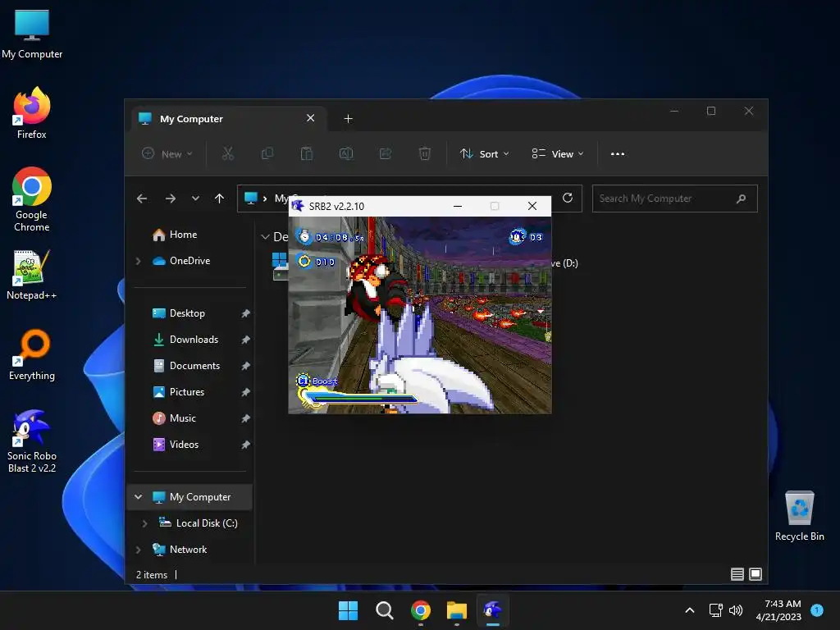Screen dimensions: 840x630
Task: Select the SRB2 taskbar icon
Action: tap(493, 610)
